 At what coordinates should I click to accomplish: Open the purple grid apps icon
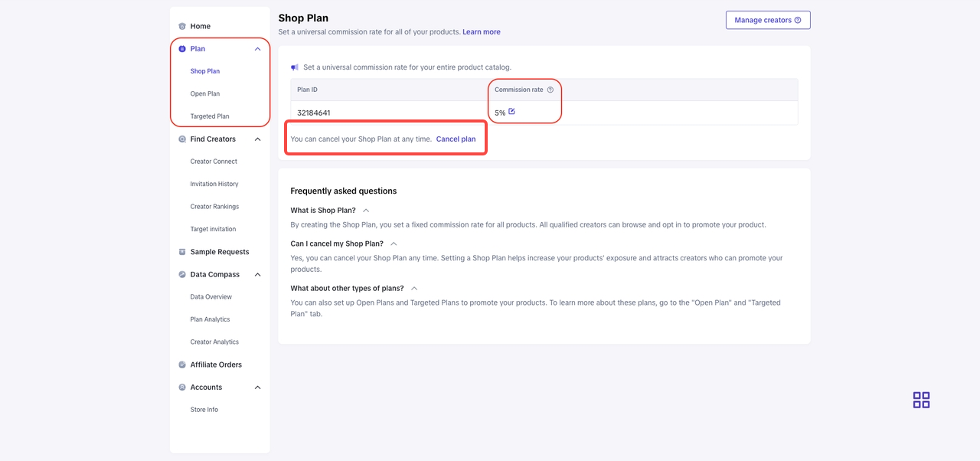click(x=921, y=400)
